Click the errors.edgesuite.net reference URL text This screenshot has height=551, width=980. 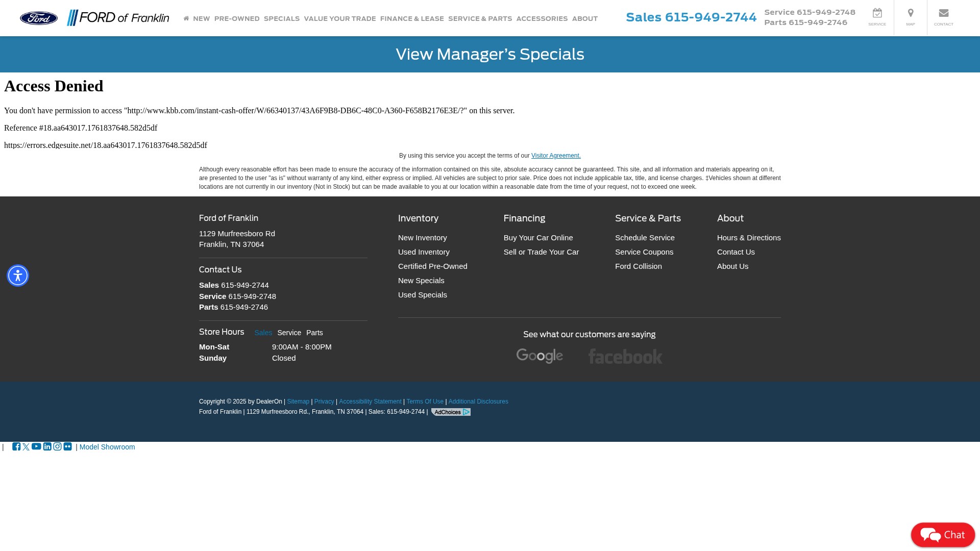coord(106,145)
